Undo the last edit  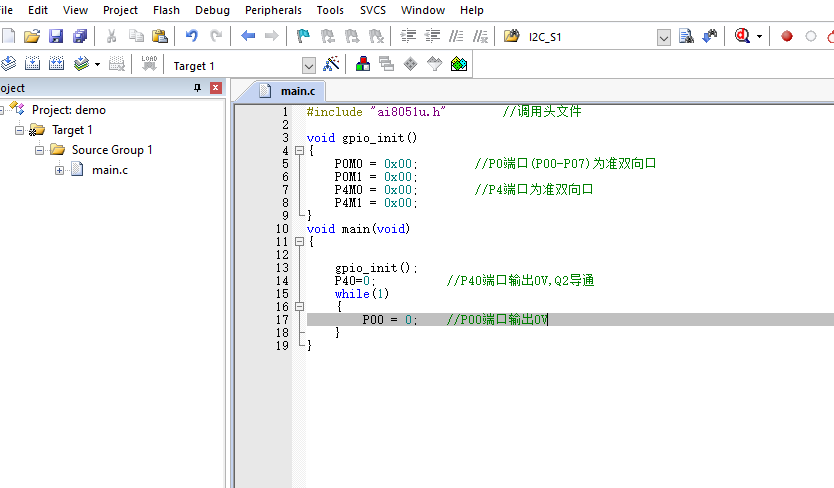click(x=191, y=36)
